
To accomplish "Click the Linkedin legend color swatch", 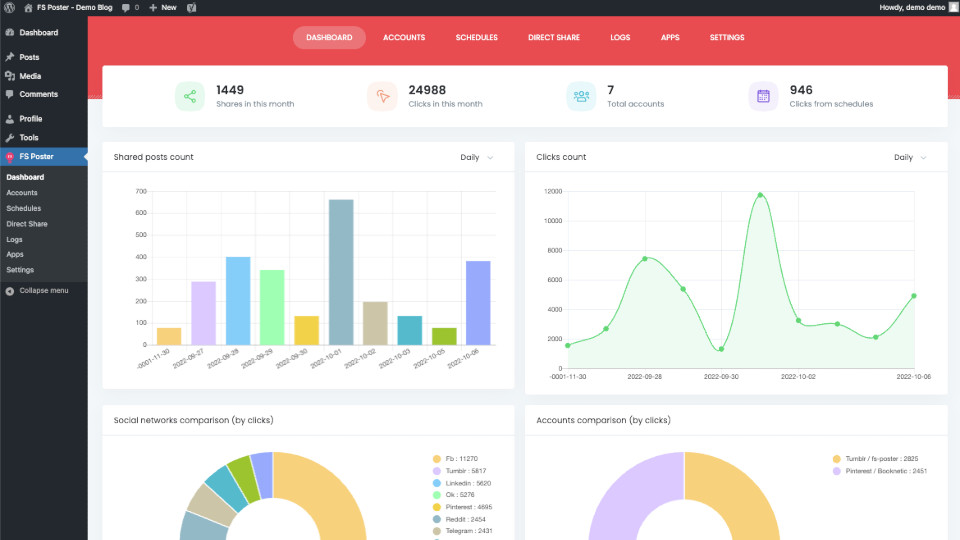I will [x=437, y=483].
